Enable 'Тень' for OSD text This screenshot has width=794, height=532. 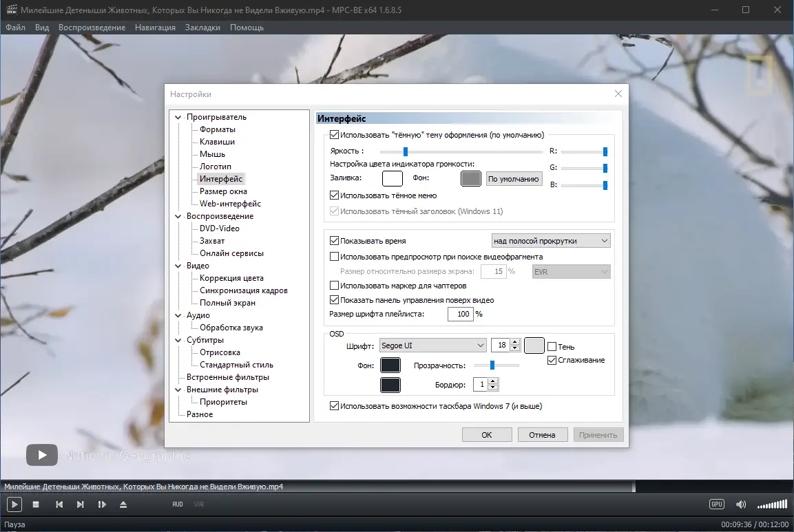click(x=554, y=346)
